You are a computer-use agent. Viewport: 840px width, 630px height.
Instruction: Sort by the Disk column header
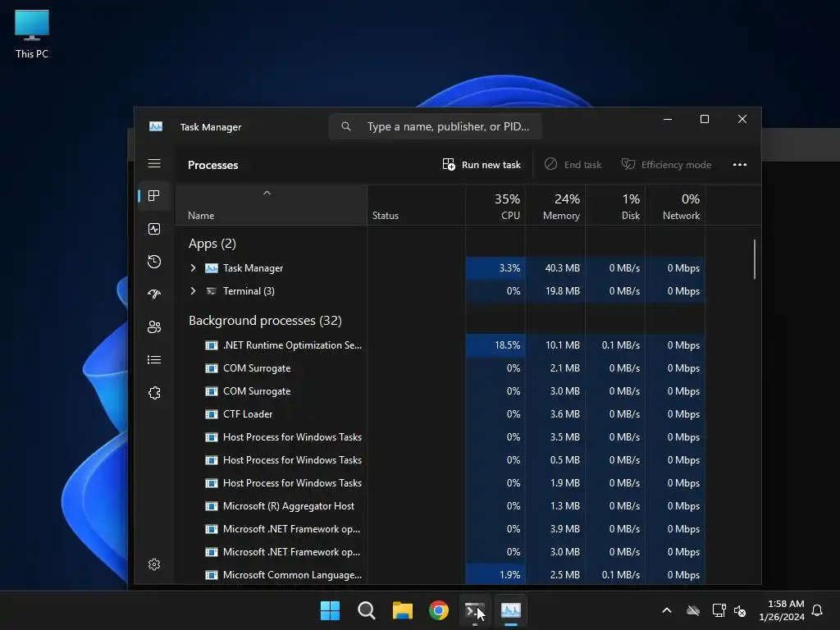[615, 206]
